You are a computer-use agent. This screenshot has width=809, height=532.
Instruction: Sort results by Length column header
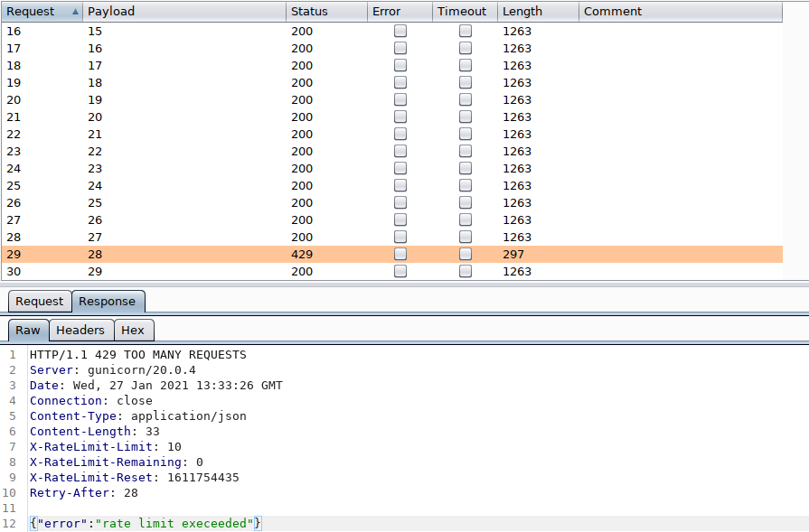(x=538, y=12)
